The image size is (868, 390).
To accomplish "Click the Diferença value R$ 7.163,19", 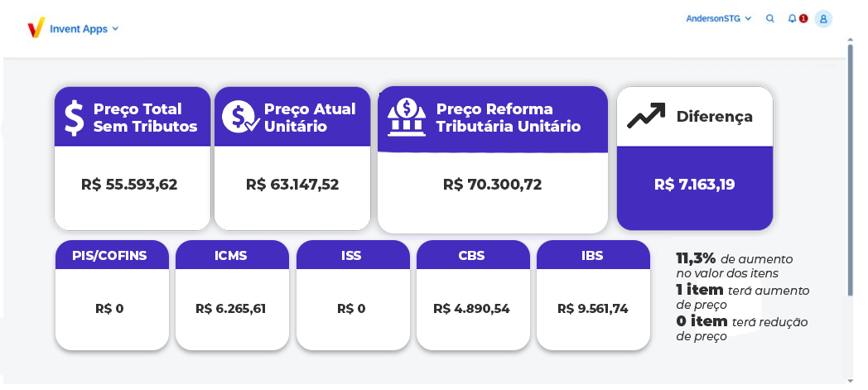I will [x=695, y=184].
